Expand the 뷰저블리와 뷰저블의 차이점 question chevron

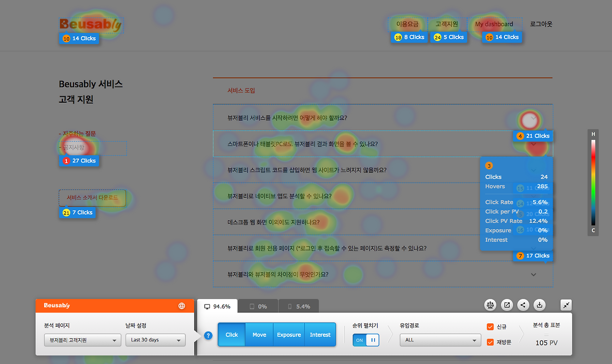(x=534, y=275)
